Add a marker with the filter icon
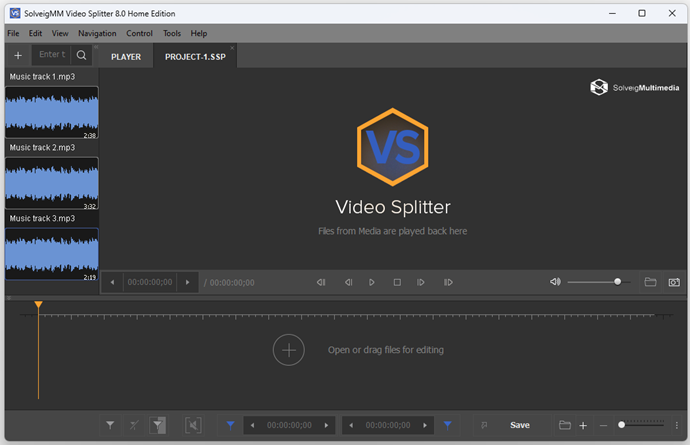Viewport: 690px width, 445px height. 110,425
